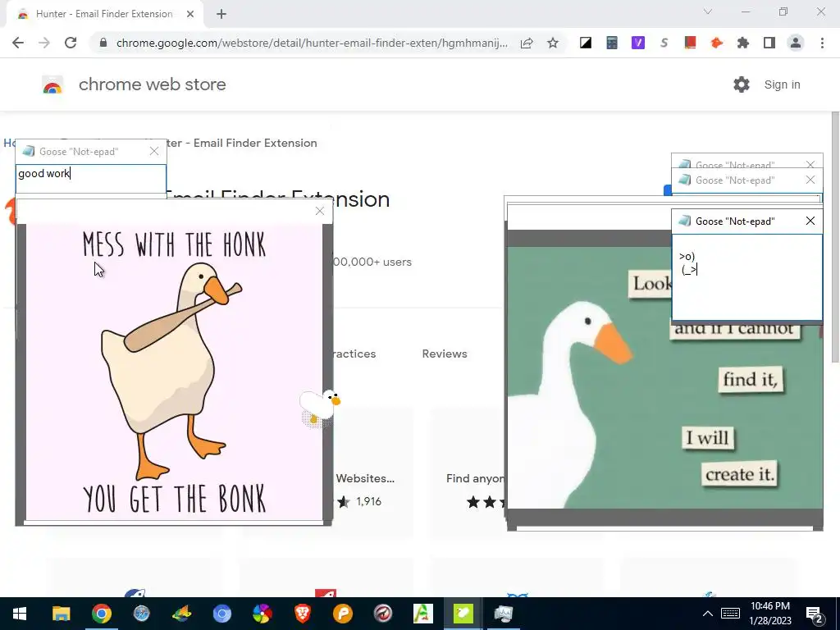The width and height of the screenshot is (840, 630).
Task: Open the Chrome profile avatar
Action: (x=796, y=43)
